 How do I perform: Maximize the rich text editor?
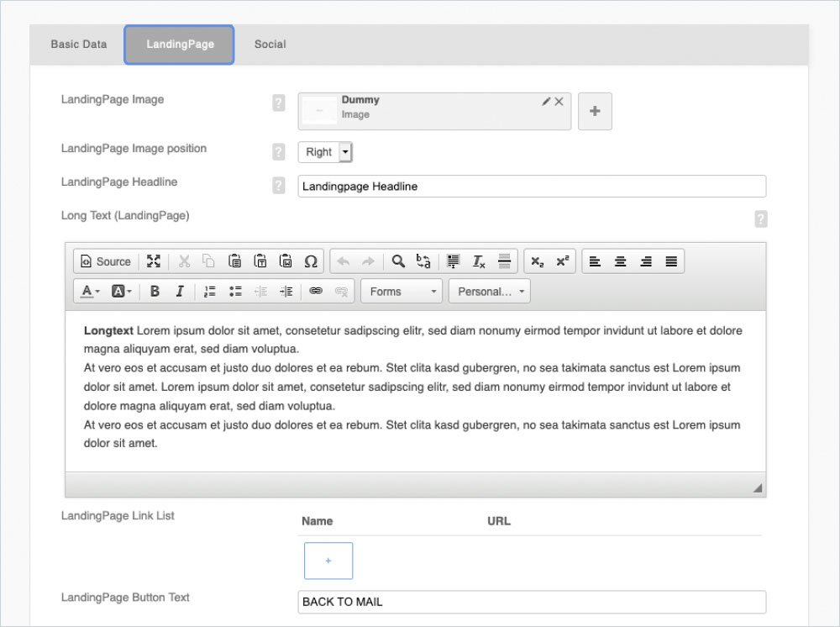153,261
